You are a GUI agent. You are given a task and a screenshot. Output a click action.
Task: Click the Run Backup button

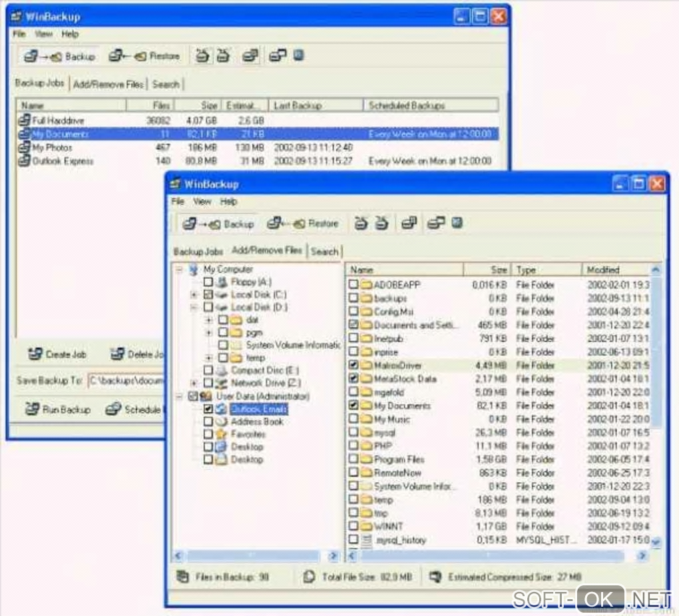click(58, 410)
